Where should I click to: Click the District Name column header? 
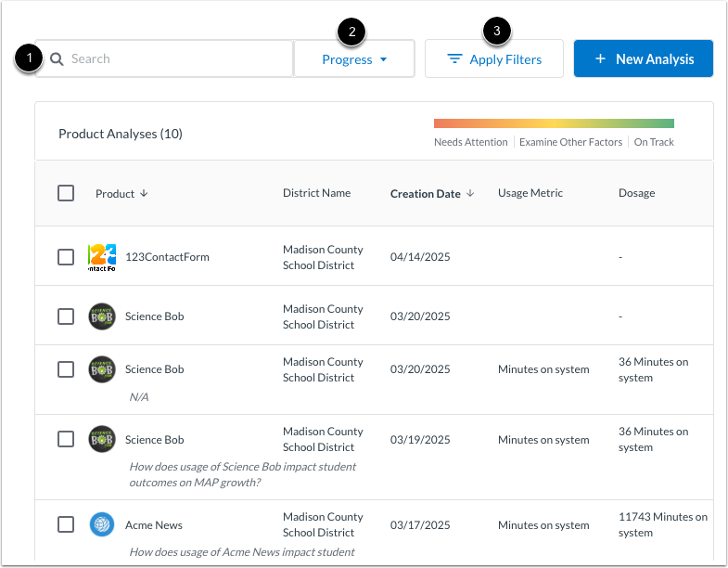316,193
